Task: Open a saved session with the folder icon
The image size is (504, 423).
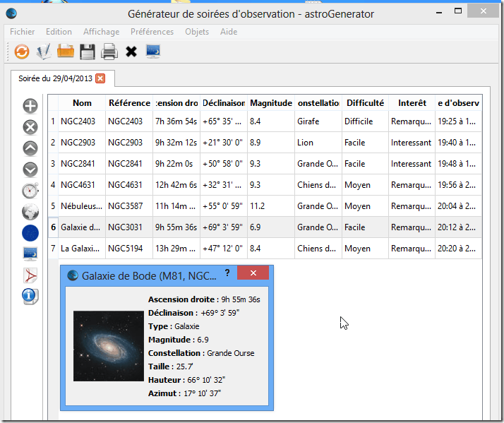Action: pos(65,51)
